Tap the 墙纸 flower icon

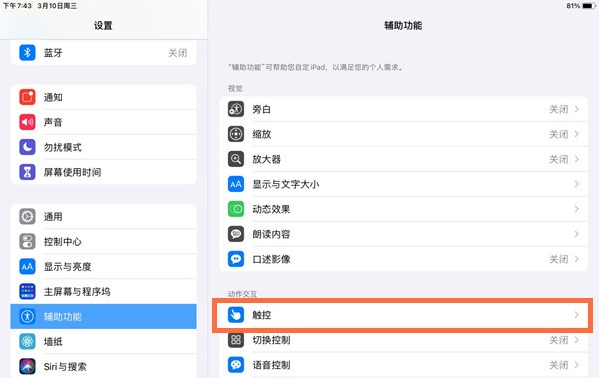tap(27, 341)
